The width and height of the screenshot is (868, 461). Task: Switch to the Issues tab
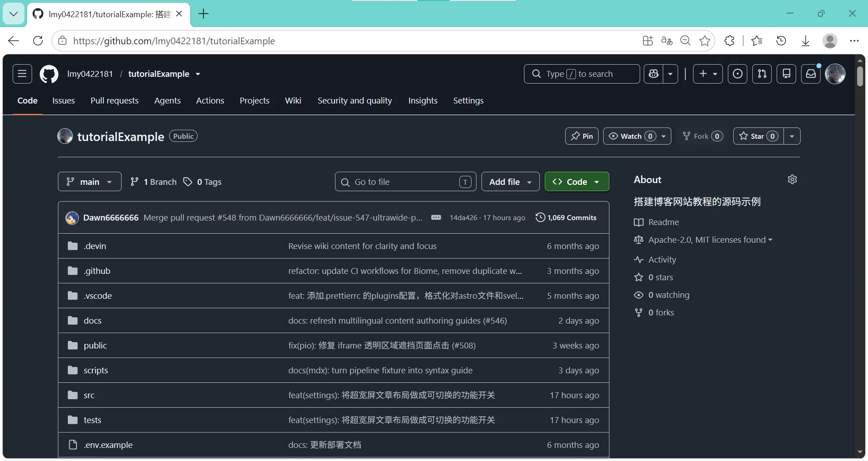coord(63,100)
